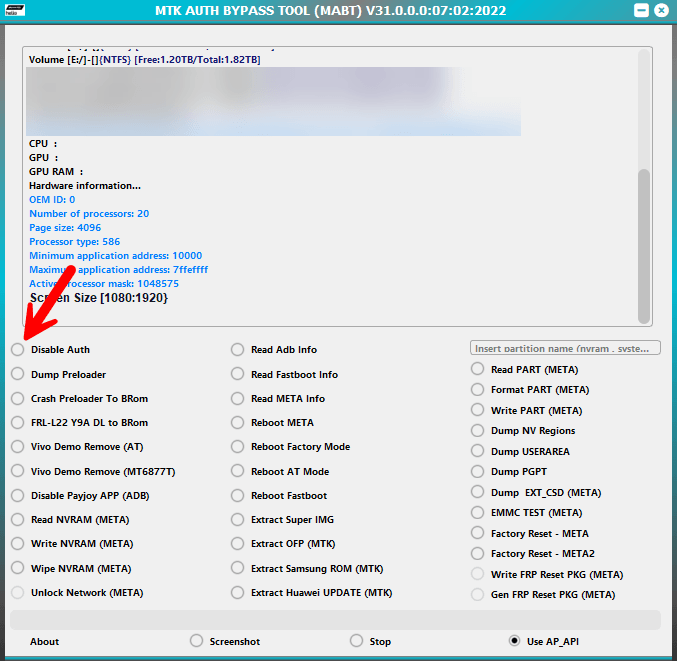Choose Read NVRAM (META)
Image resolution: width=677 pixels, height=661 pixels.
pyautogui.click(x=18, y=519)
